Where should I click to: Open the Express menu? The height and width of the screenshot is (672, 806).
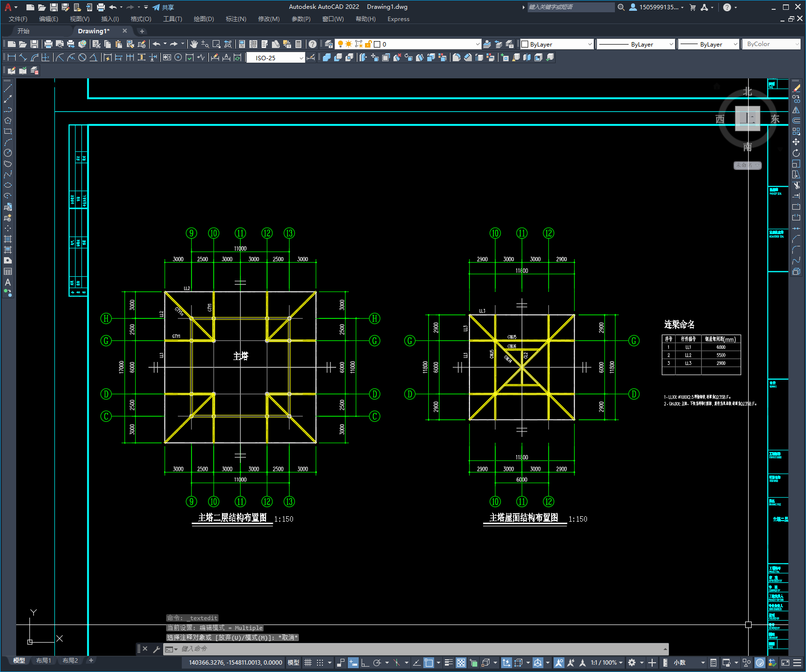[x=398, y=19]
